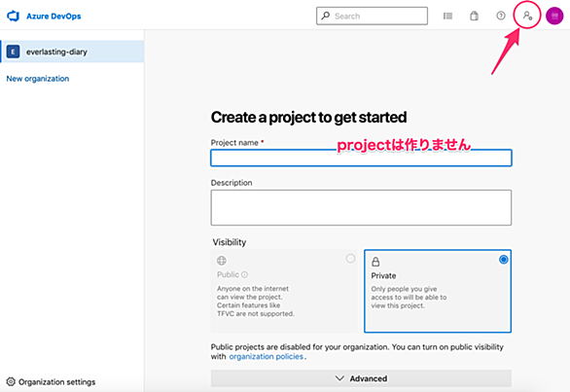Click the Organization settings gear icon
Viewport: 570px width, 392px height.
pyautogui.click(x=11, y=381)
